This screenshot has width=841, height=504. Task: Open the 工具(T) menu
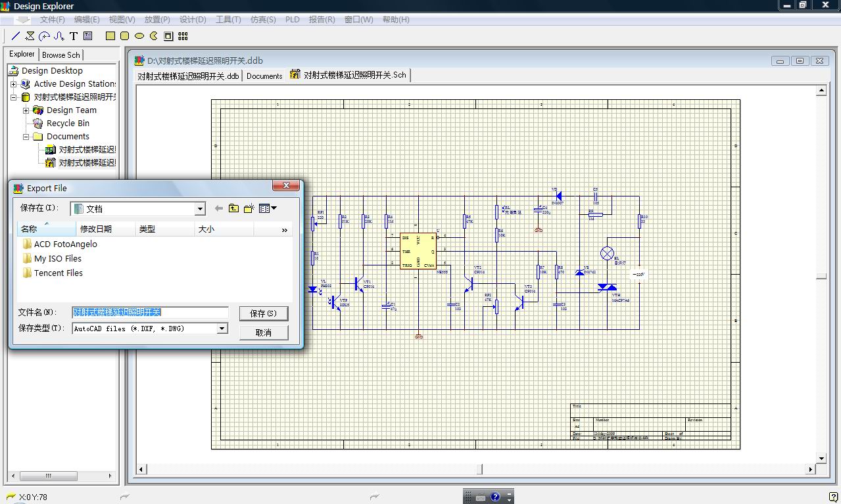tap(228, 20)
